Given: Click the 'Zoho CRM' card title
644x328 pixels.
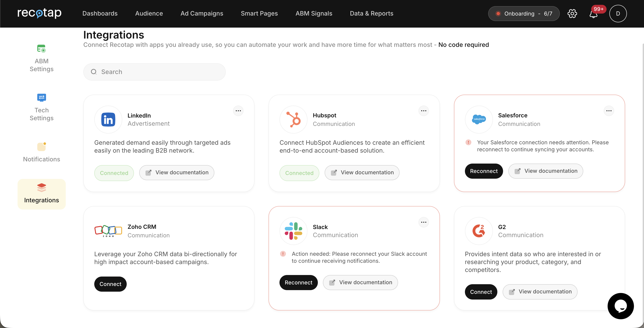Looking at the screenshot, I should coord(142,227).
